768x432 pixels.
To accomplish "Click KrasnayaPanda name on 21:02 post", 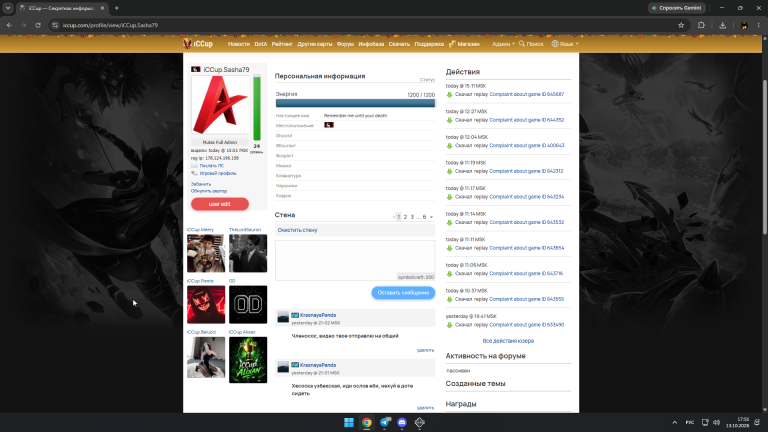I will [x=318, y=315].
